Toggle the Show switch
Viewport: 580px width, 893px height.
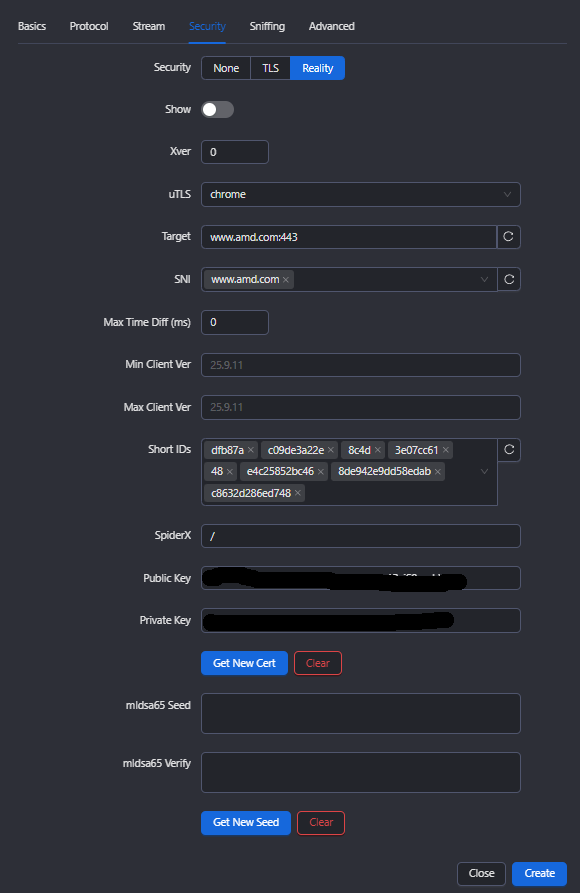click(x=218, y=109)
